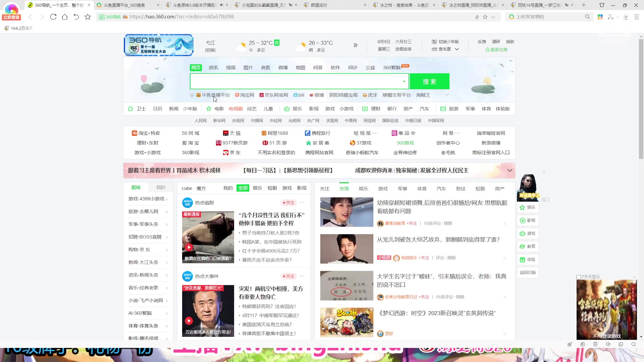Viewport: 644px width, 362px height.
Task: Open the search box suggestion dropdown arrow
Action: (404, 81)
